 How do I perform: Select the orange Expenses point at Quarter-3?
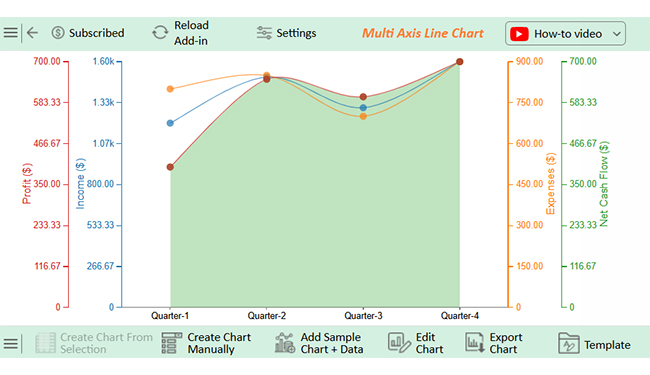coord(363,116)
